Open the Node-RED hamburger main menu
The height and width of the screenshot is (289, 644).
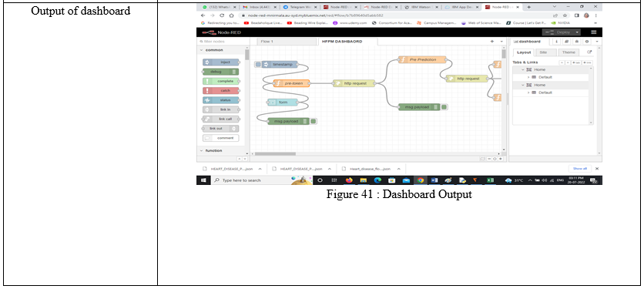(x=593, y=32)
